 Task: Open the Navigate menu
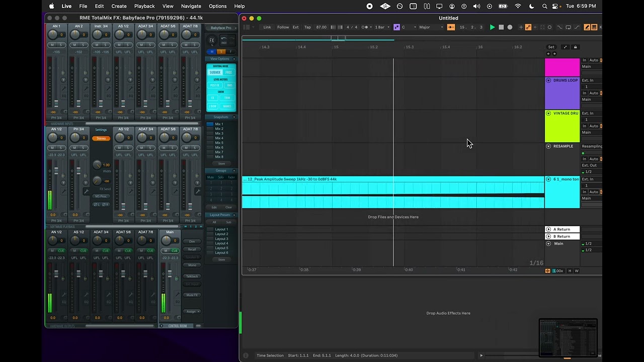pos(191,6)
